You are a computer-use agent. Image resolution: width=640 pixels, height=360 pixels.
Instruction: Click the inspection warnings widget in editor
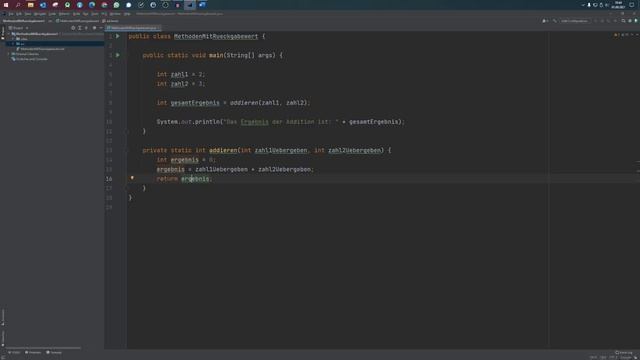(x=620, y=35)
